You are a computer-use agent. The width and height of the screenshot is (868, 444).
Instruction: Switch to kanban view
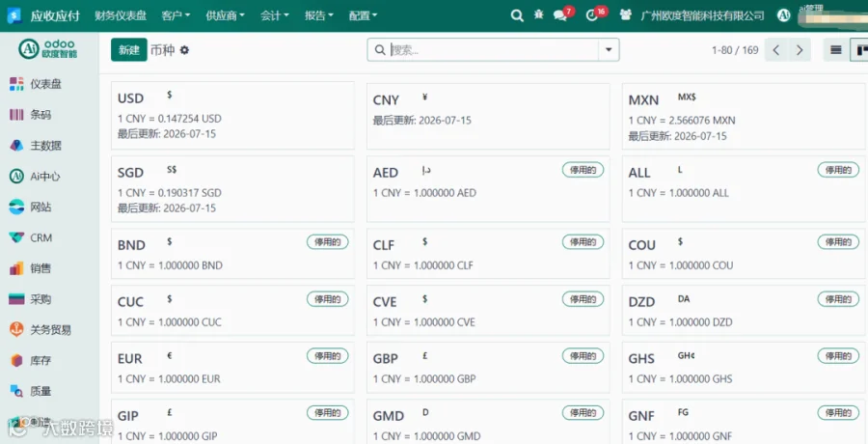tap(861, 50)
